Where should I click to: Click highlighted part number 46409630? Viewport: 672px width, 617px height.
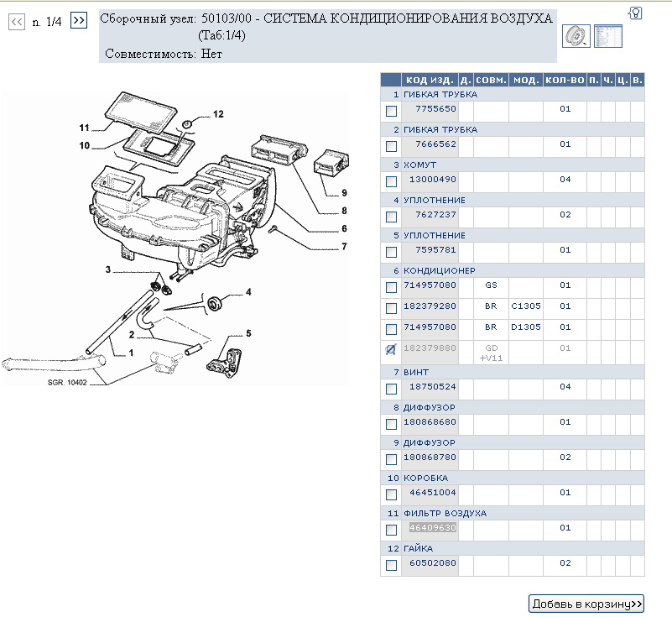pos(432,528)
